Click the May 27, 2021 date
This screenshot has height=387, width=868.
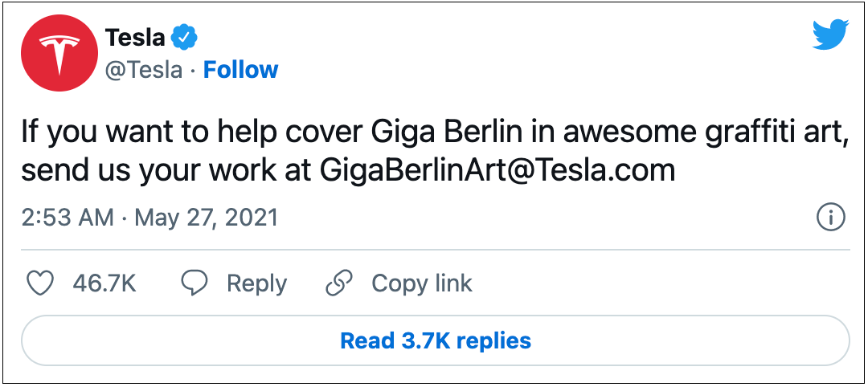click(206, 218)
